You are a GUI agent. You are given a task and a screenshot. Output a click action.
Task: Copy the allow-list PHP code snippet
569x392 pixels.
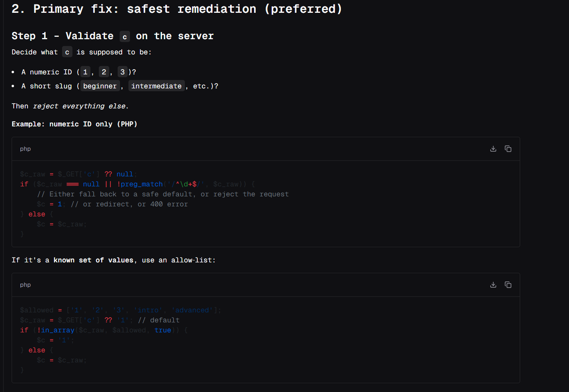(x=508, y=285)
